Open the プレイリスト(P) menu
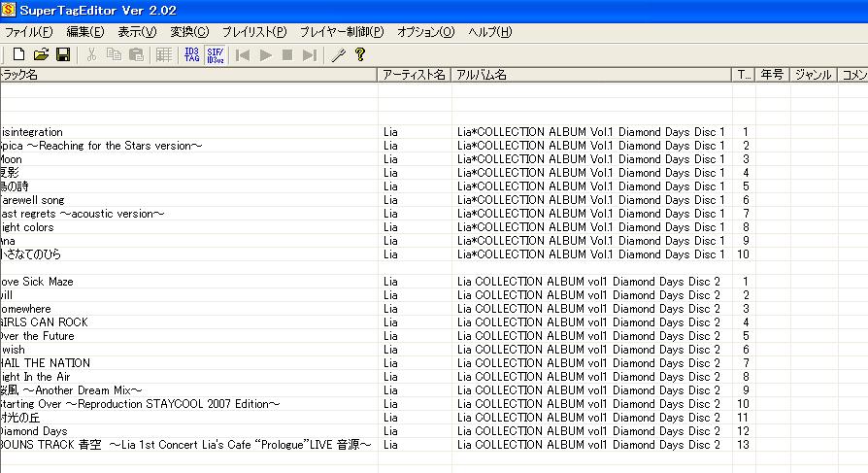The width and height of the screenshot is (868, 473). click(x=254, y=32)
